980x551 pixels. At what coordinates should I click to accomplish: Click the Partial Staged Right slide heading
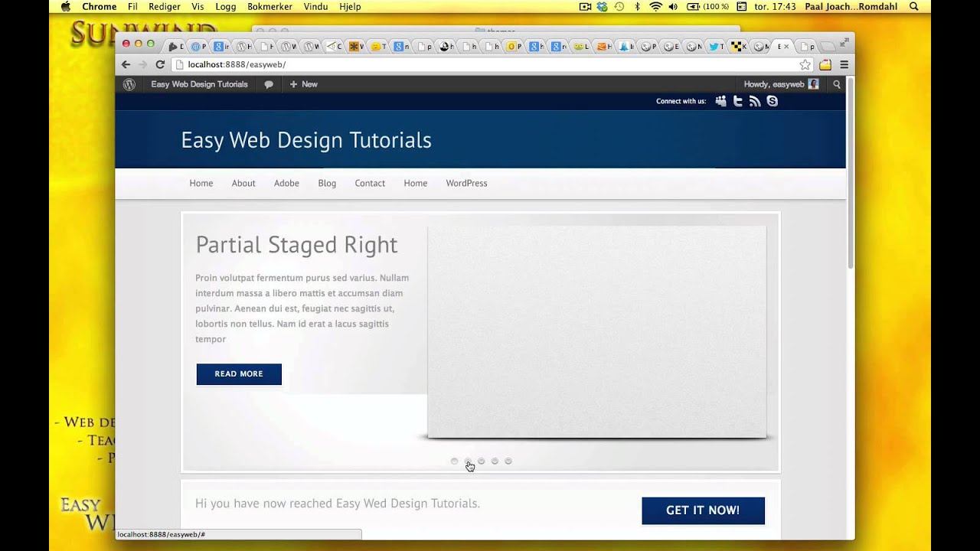tap(296, 245)
